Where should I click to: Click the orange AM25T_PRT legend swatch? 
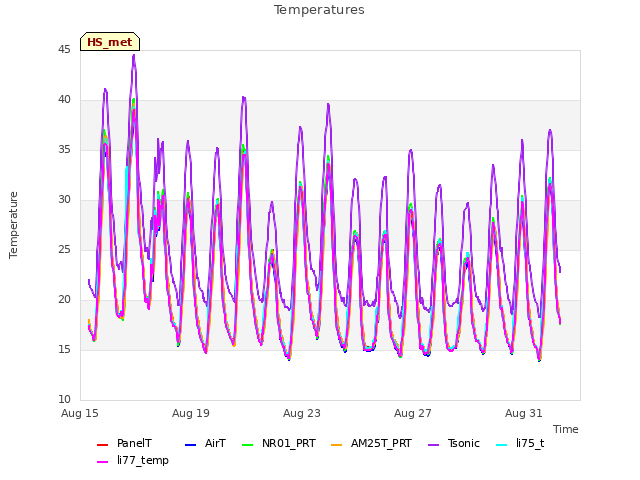[336, 444]
